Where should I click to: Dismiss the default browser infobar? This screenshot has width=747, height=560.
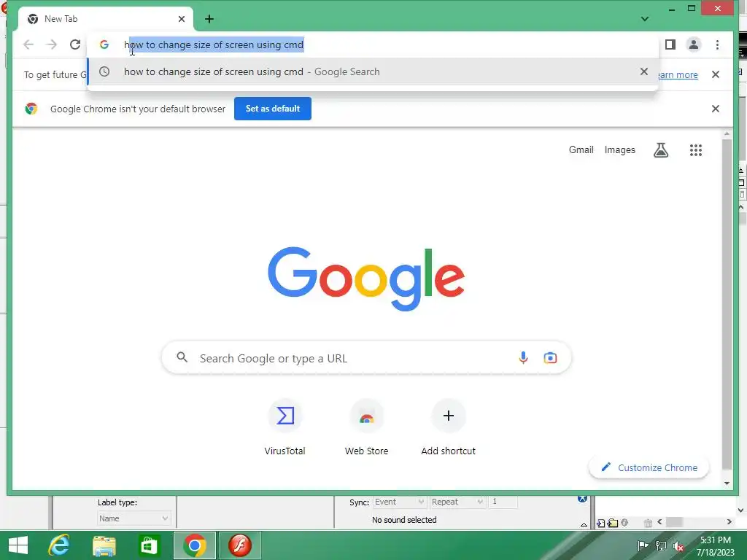(x=716, y=109)
